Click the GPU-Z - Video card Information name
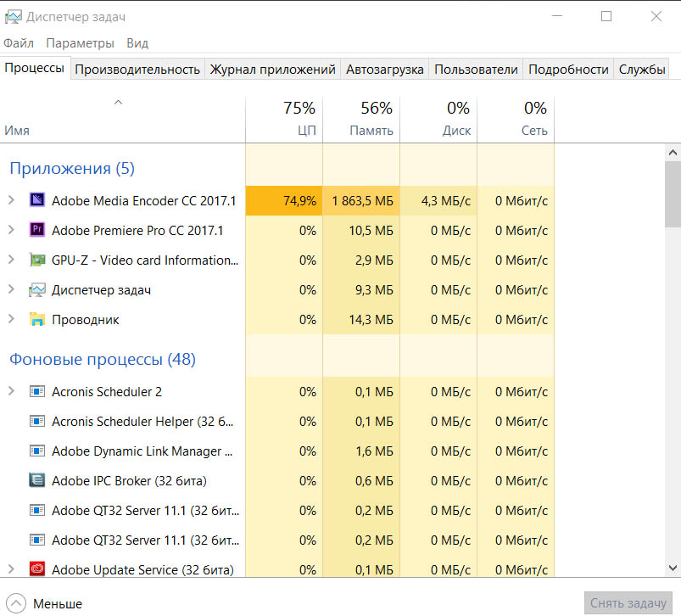The height and width of the screenshot is (616, 681). tap(145, 260)
